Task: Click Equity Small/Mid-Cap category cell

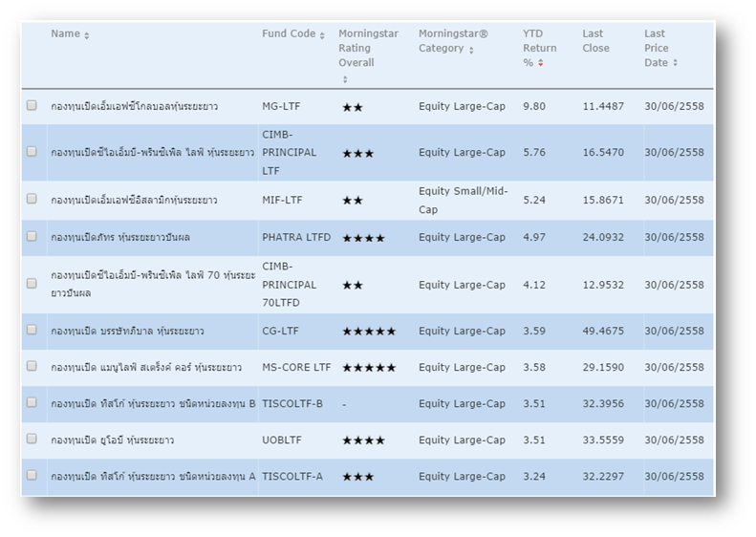Action: coord(463,200)
